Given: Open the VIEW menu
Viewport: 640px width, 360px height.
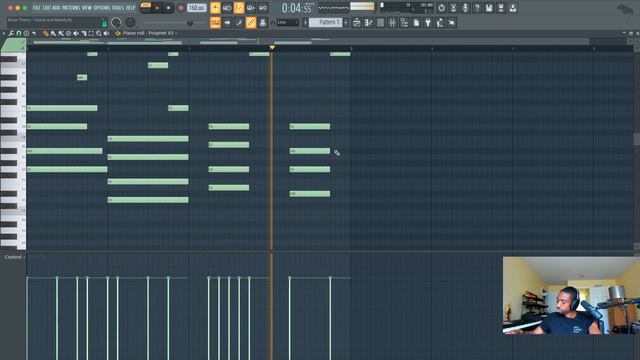Looking at the screenshot, I should 87,8.
